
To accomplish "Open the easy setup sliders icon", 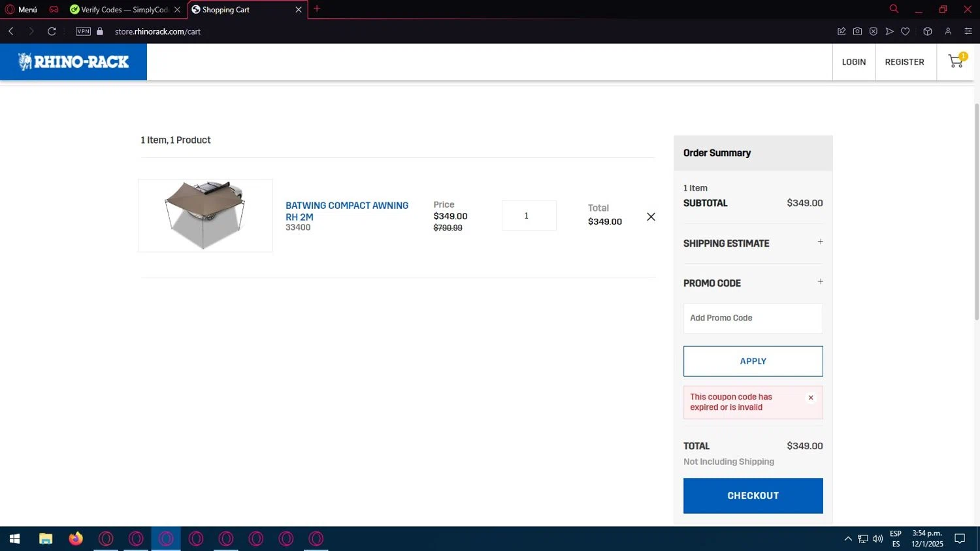I will (x=968, y=31).
